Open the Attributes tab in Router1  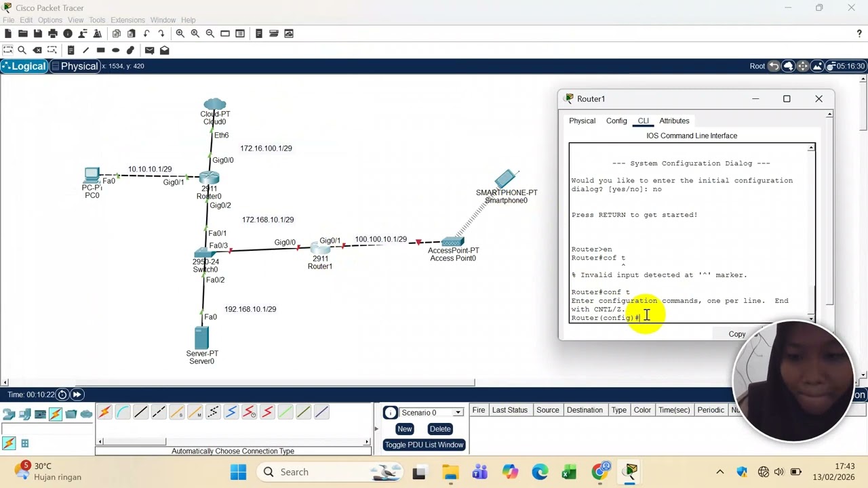pyautogui.click(x=674, y=121)
